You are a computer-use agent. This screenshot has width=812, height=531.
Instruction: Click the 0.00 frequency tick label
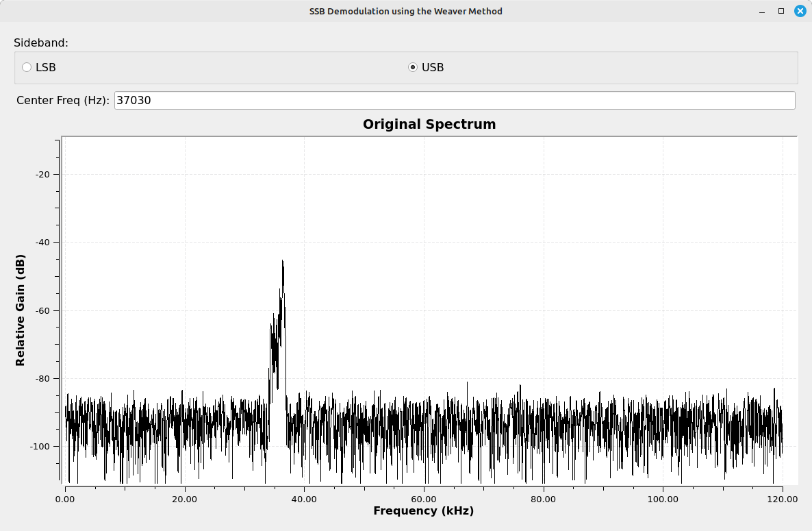coord(65,499)
